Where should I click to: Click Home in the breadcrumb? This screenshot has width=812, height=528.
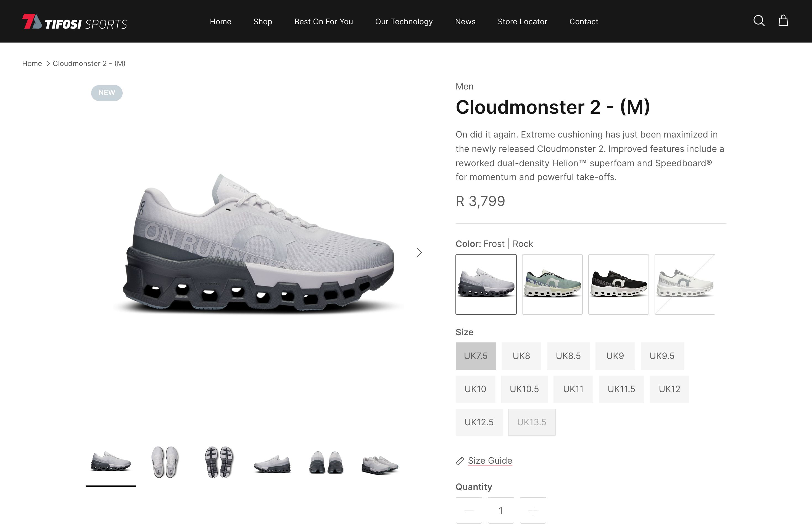[32, 64]
